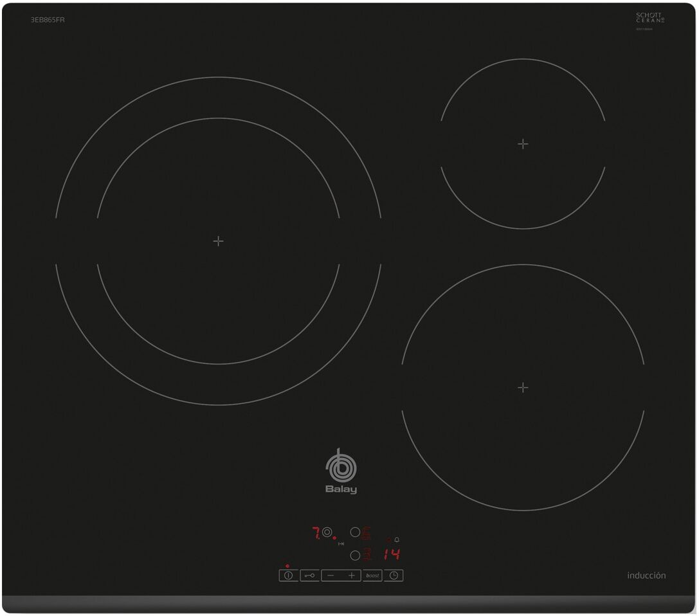Tap the child lock key icon

[309, 575]
